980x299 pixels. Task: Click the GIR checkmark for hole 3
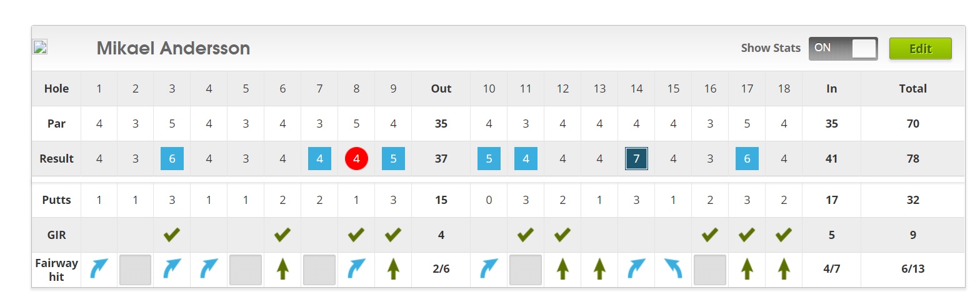172,235
